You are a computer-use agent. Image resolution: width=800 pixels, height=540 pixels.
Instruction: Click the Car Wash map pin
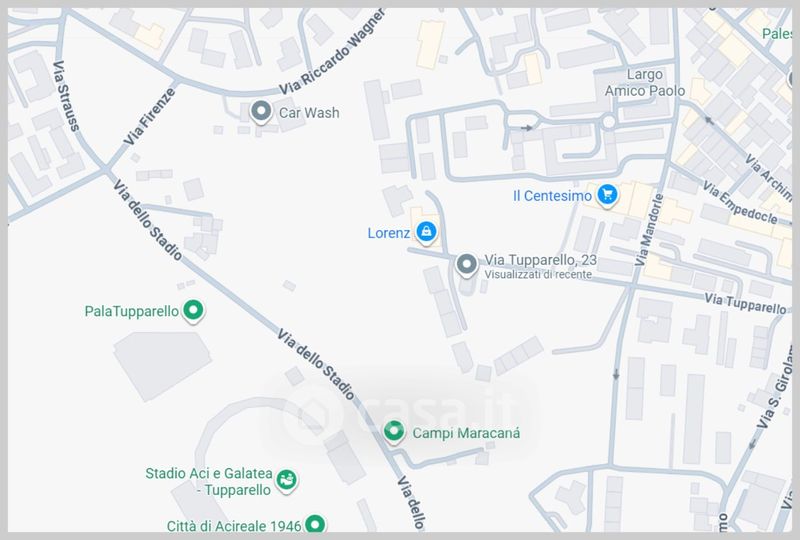261,112
